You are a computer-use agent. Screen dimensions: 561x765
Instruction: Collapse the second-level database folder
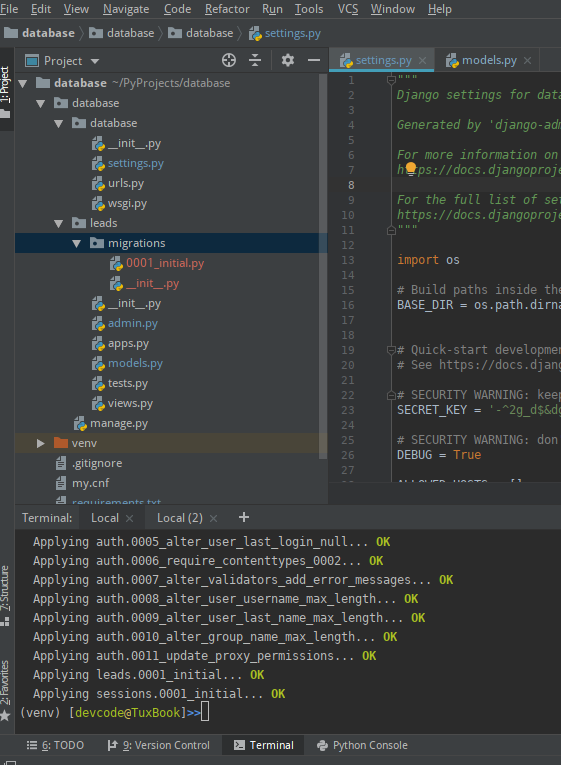click(x=40, y=103)
